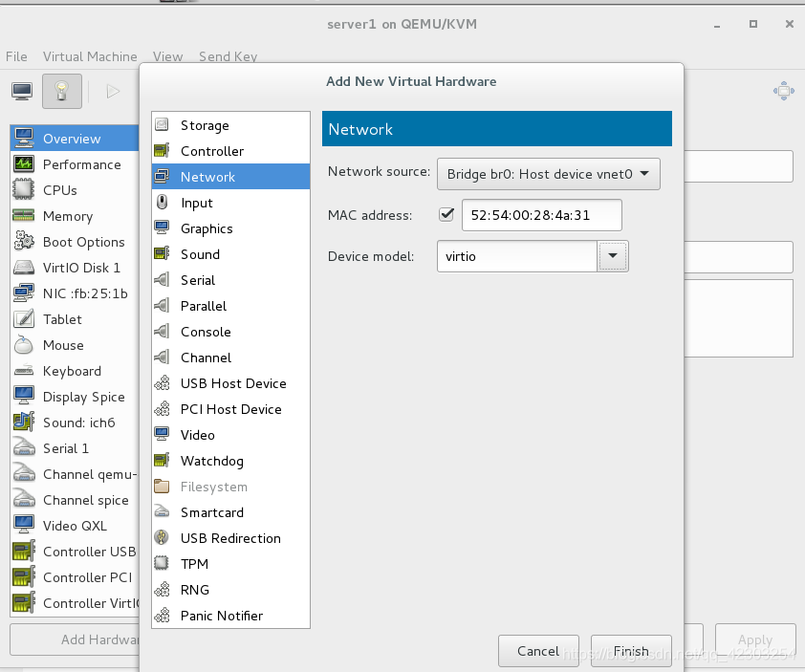Expand the Device model combo arrow
Image resolution: width=805 pixels, height=672 pixels.
pos(613,255)
